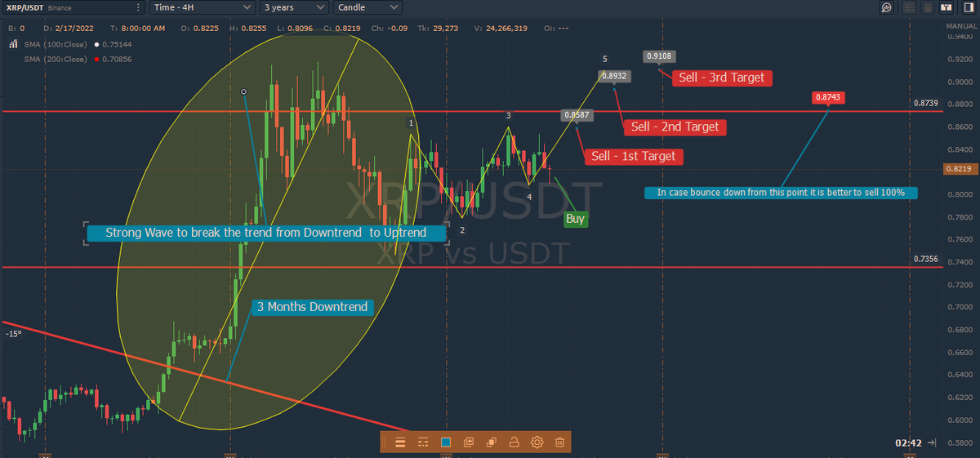
Task: Click the left resize handle of selected text box
Action: [86, 233]
